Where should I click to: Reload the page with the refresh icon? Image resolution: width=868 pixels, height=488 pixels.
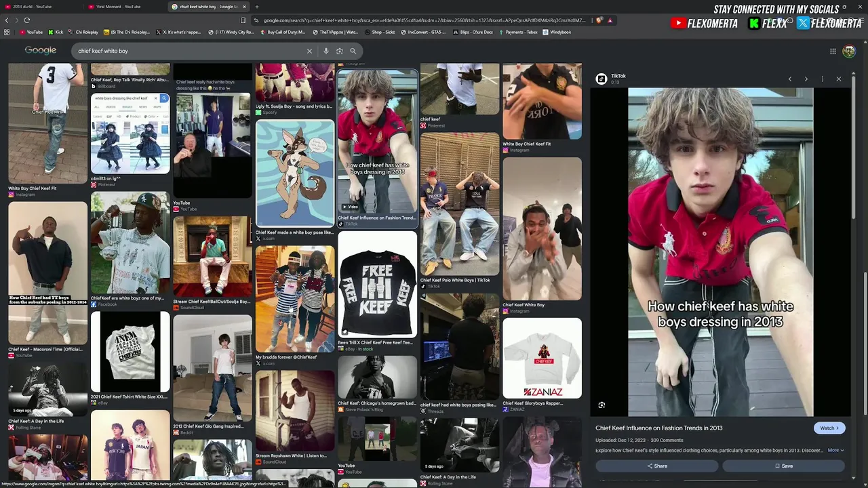click(26, 20)
